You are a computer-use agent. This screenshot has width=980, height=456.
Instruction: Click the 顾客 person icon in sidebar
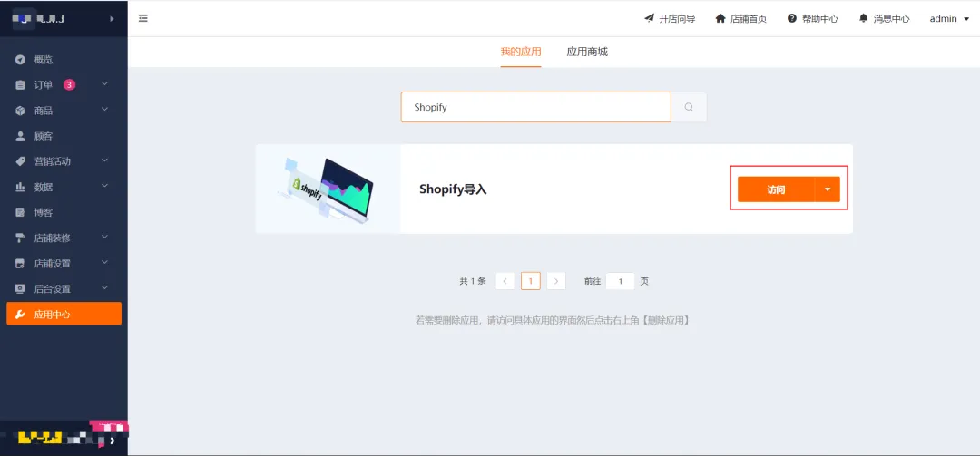point(20,136)
